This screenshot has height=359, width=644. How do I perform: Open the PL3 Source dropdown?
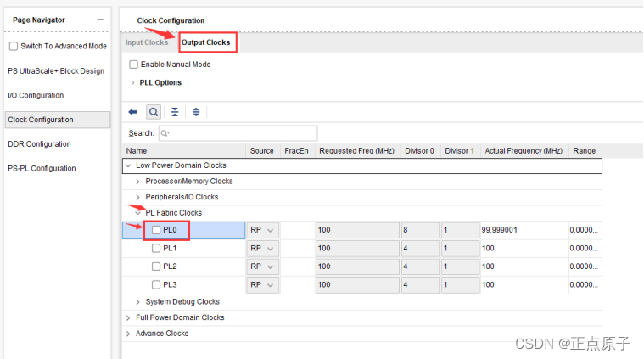(x=262, y=284)
